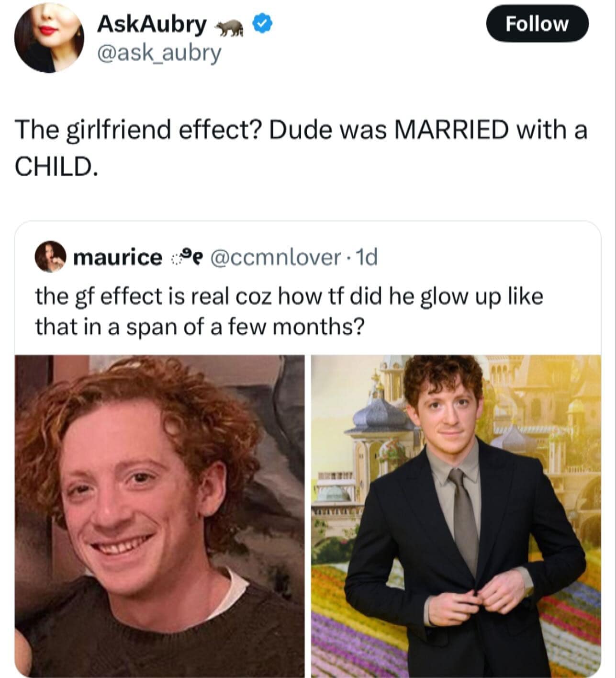Open the right photo with dark suit
Screen dimensions: 616x678
coord(456,516)
